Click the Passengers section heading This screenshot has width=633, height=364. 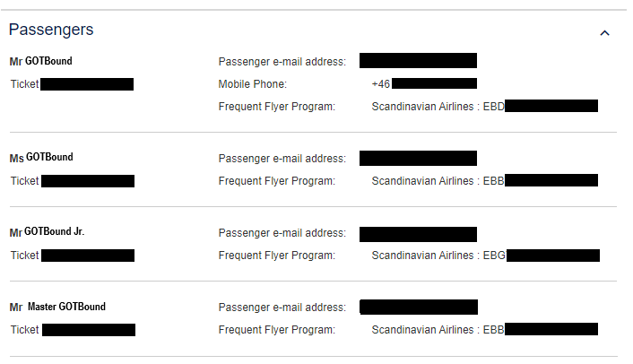pyautogui.click(x=51, y=30)
